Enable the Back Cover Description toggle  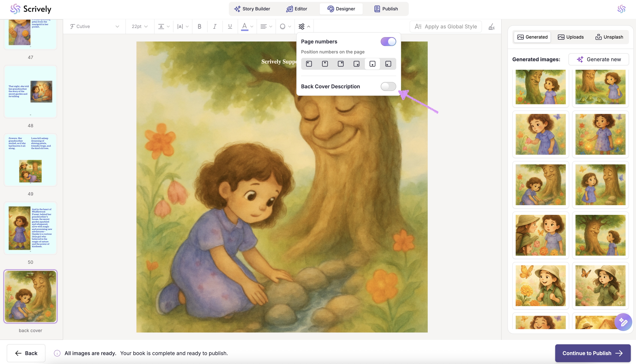click(388, 86)
